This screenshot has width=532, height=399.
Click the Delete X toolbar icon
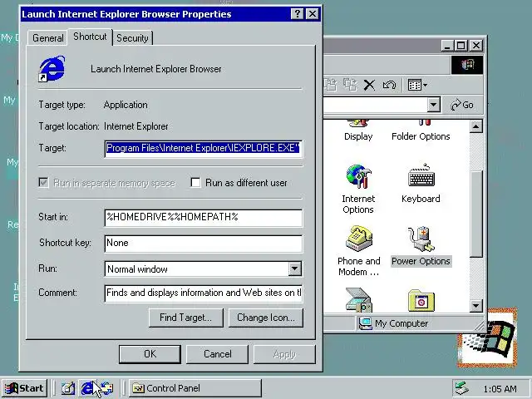pos(369,85)
